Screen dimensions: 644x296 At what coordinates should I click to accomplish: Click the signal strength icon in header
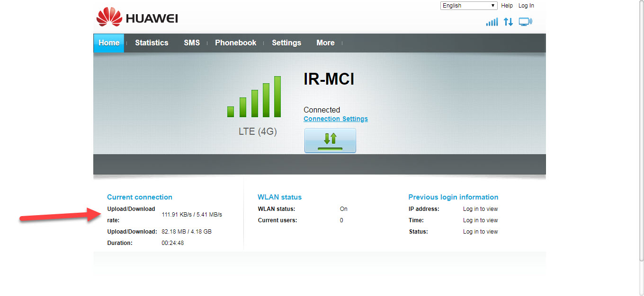[492, 22]
